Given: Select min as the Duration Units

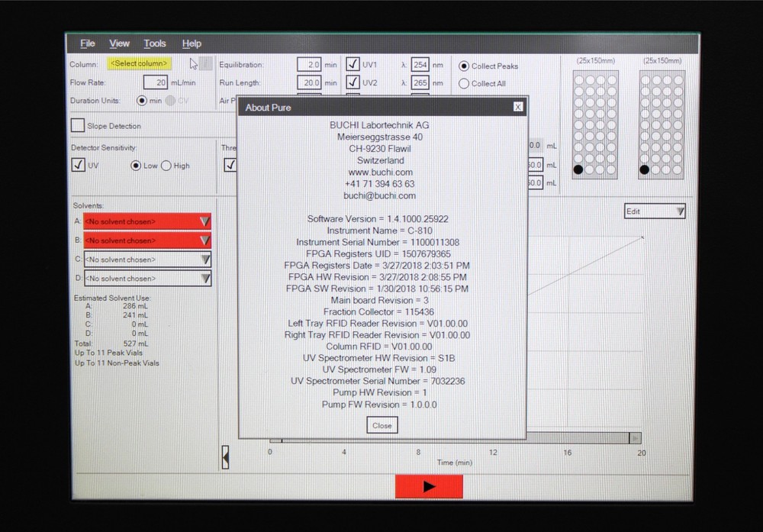Looking at the screenshot, I should [x=142, y=100].
